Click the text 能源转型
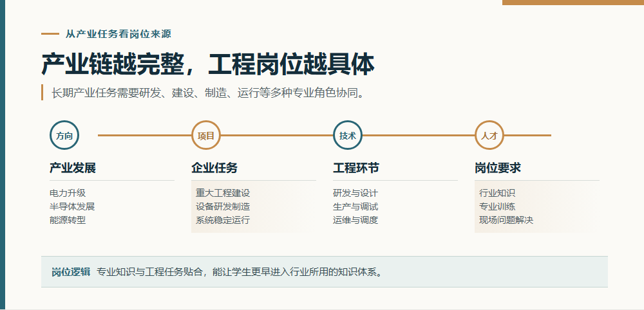 pyautogui.click(x=68, y=220)
